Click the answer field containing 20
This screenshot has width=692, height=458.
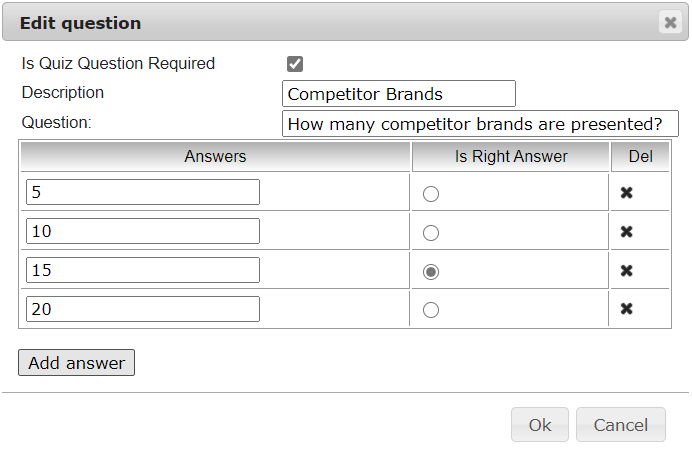(x=143, y=309)
